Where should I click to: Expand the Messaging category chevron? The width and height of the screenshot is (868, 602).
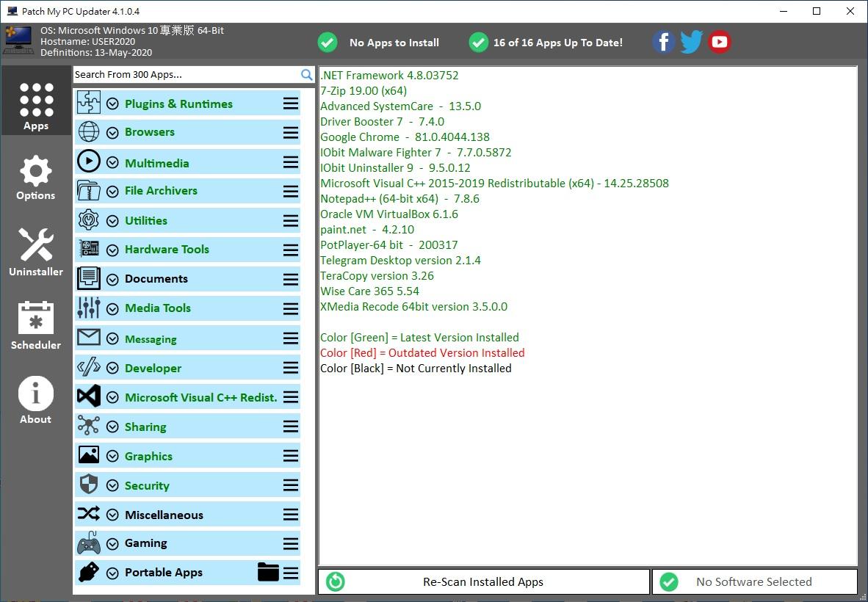pos(112,338)
